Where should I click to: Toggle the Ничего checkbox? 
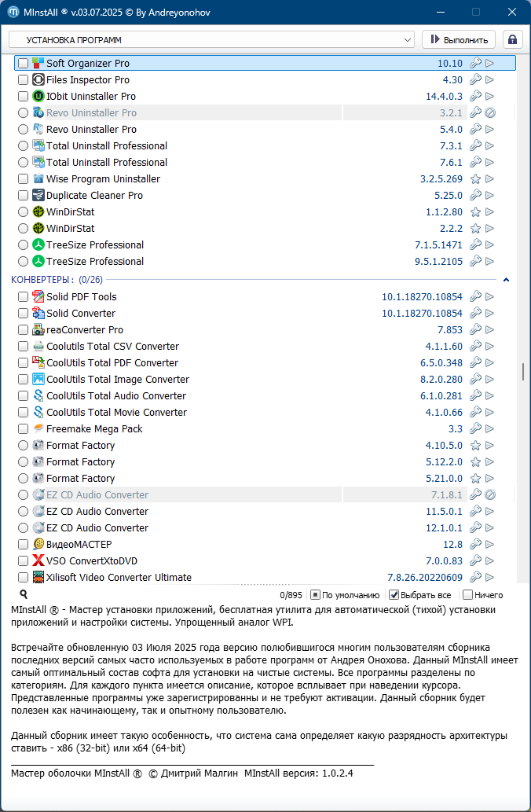point(468,595)
